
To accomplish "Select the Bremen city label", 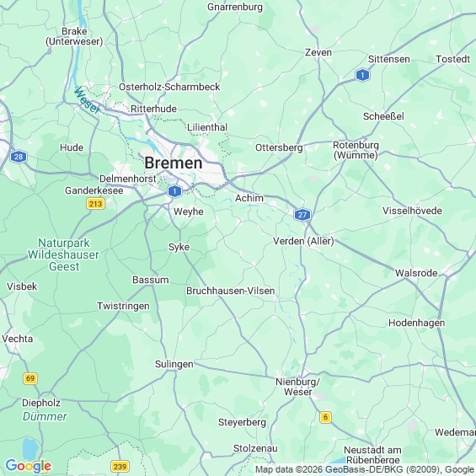I will point(174,163).
